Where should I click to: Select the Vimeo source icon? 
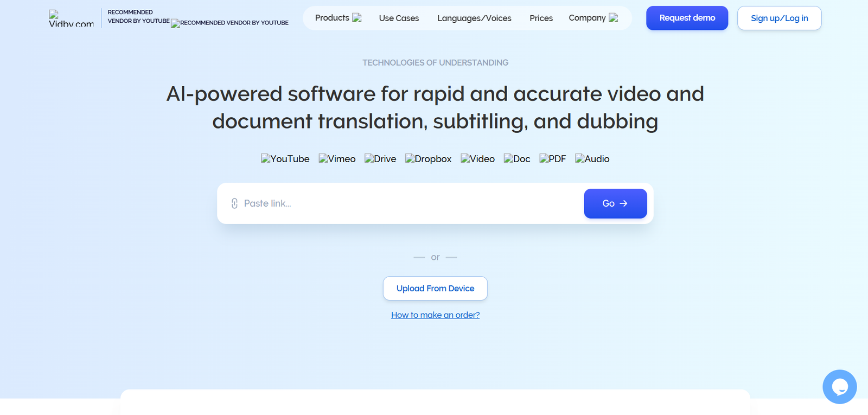pyautogui.click(x=337, y=159)
